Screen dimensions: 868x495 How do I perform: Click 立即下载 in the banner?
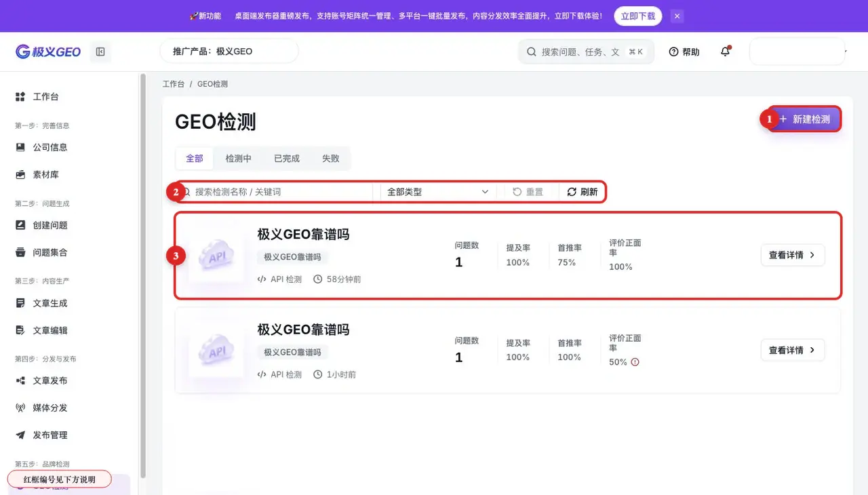click(638, 16)
